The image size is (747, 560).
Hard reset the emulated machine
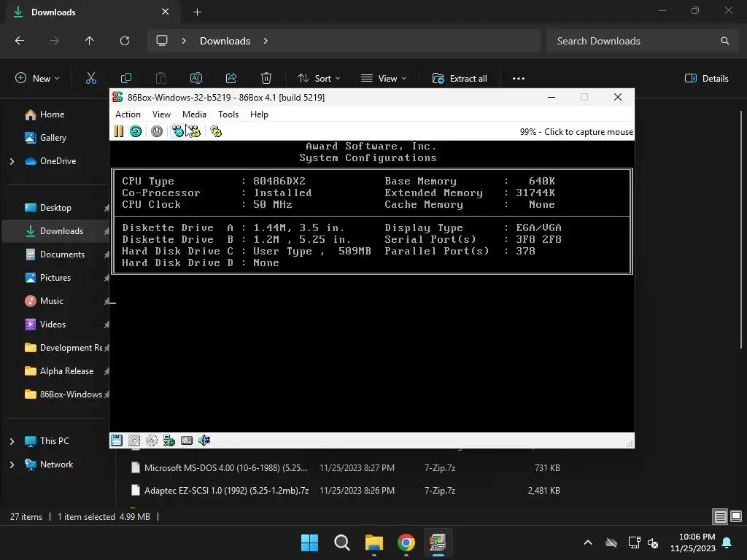[x=136, y=131]
